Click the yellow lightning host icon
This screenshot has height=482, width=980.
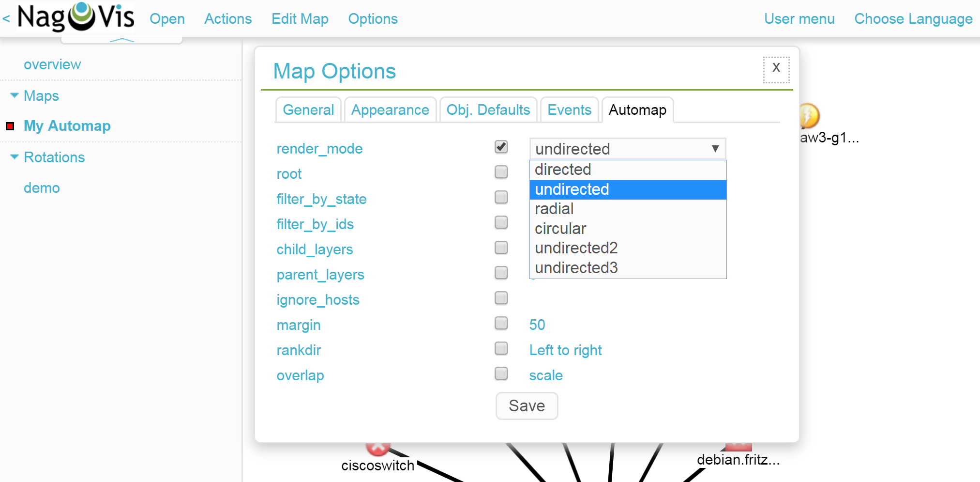[x=809, y=116]
